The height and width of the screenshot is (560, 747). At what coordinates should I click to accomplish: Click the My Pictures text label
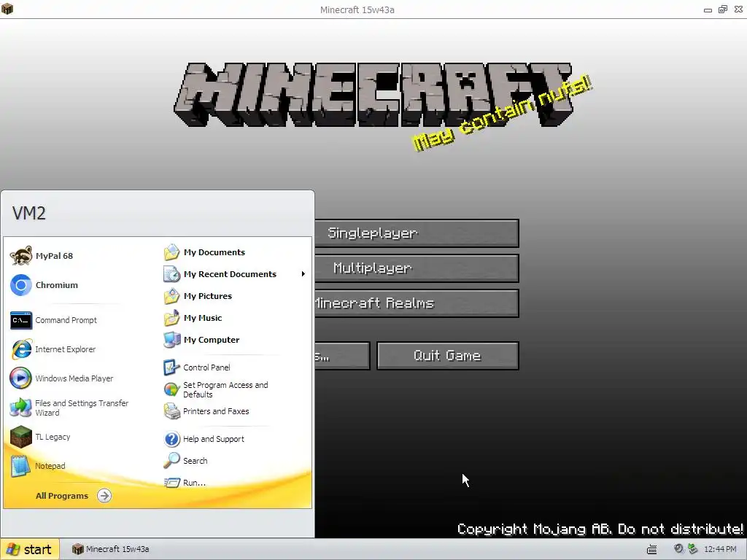click(208, 296)
